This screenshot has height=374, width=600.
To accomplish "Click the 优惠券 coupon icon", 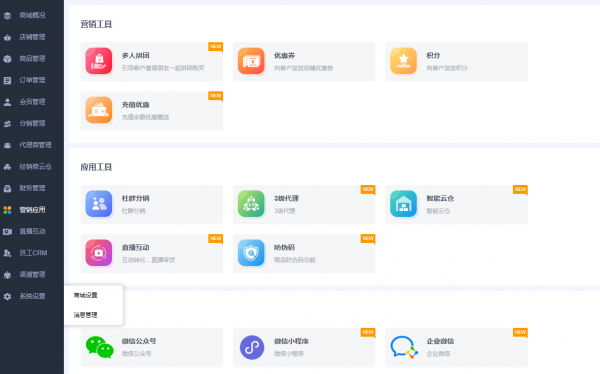I will pos(251,61).
